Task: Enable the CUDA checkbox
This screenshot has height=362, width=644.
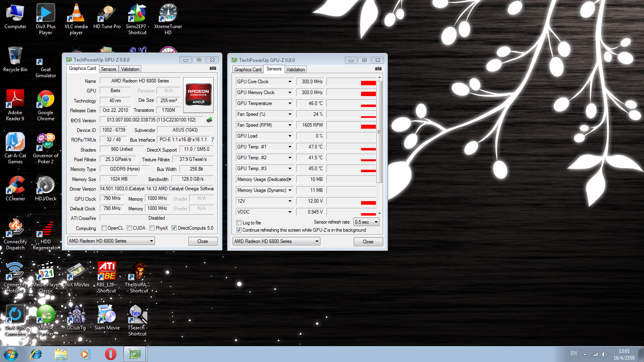Action: 130,228
